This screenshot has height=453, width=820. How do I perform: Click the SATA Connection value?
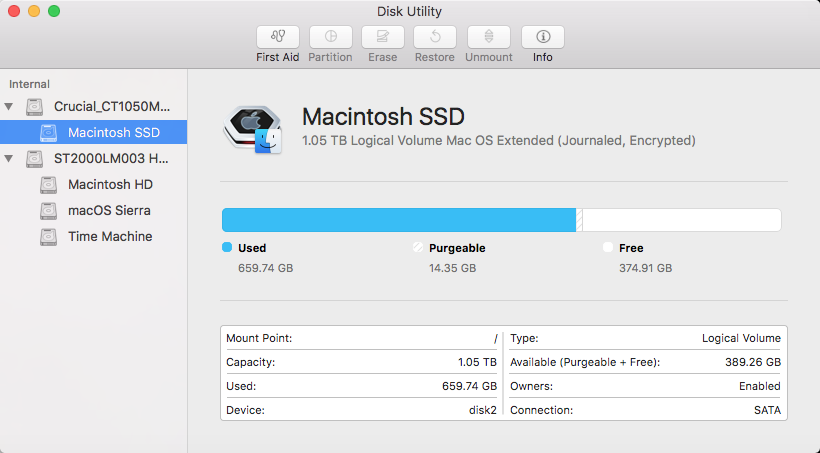[767, 411]
